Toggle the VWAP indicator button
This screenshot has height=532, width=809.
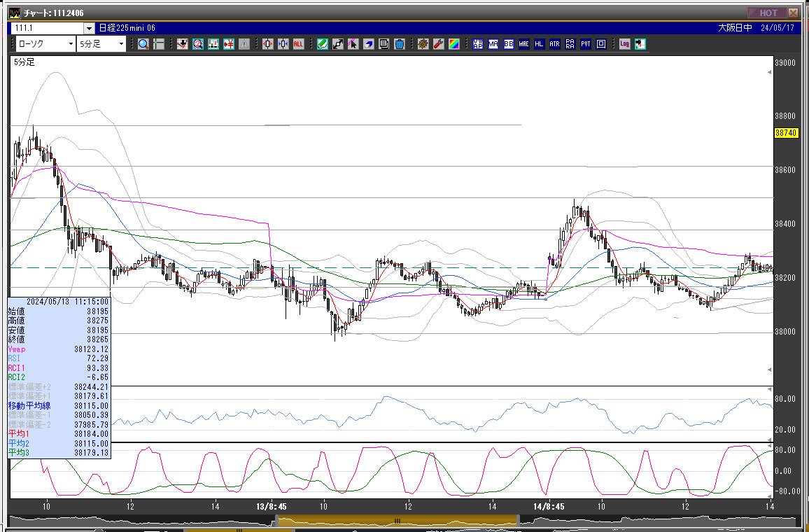pos(478,44)
